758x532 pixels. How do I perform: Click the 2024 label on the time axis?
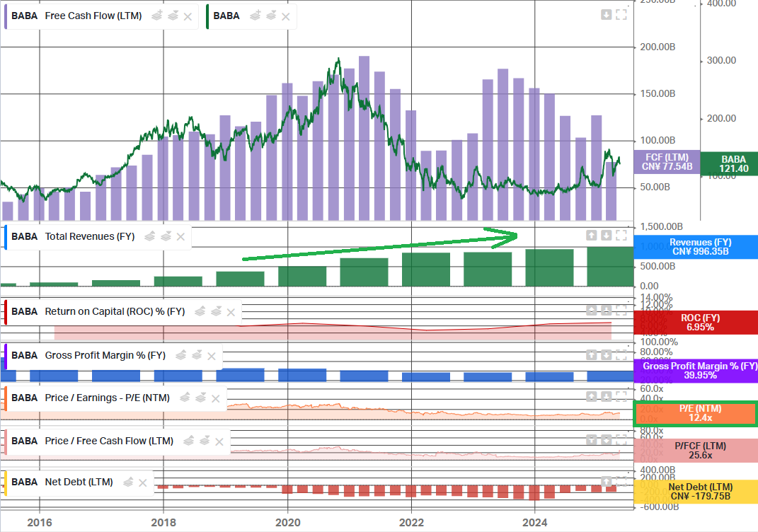coord(534,522)
